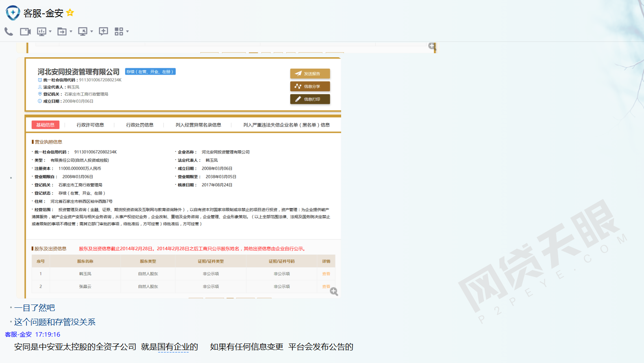
Task: Click 查看 link in 韩玉凤 shareholder row
Action: coord(326,274)
